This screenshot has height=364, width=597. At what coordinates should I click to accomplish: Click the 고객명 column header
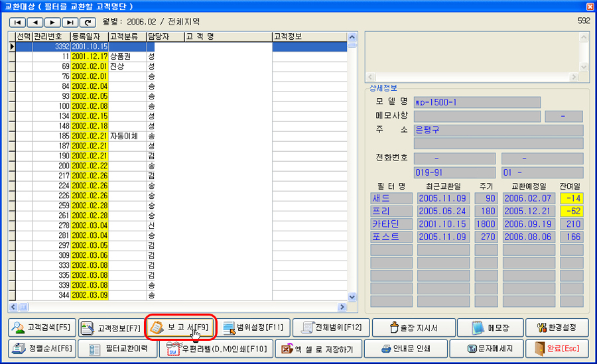pyautogui.click(x=228, y=36)
